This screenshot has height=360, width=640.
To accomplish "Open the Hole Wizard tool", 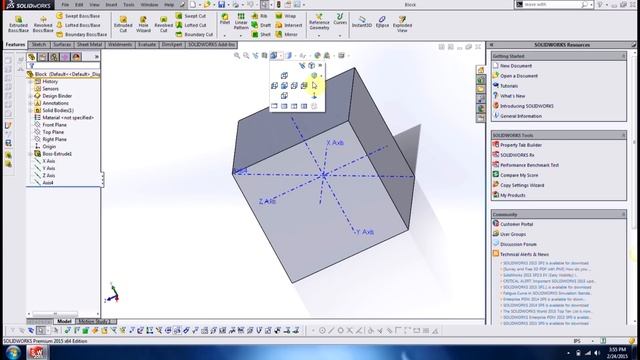I will (143, 24).
